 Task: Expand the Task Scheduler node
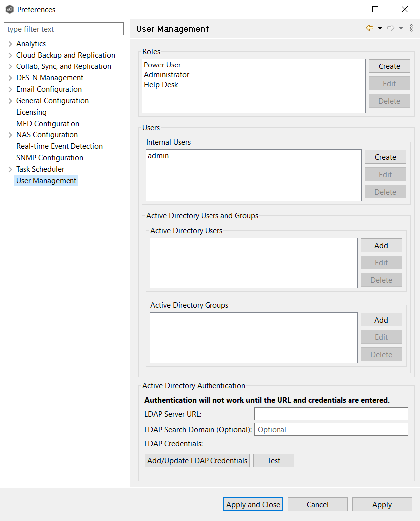[10, 169]
